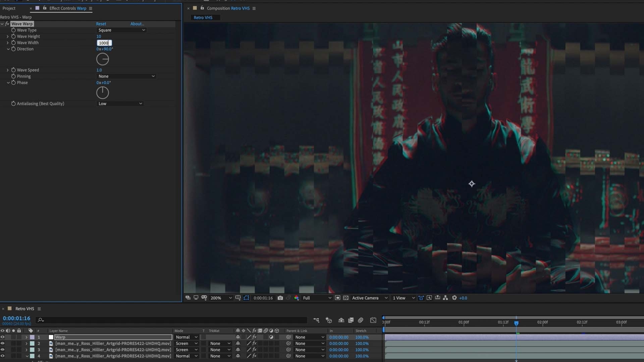Screen dimensions: 644x362
Task: Toggle visibility of layer 3
Action: (x=3, y=350)
